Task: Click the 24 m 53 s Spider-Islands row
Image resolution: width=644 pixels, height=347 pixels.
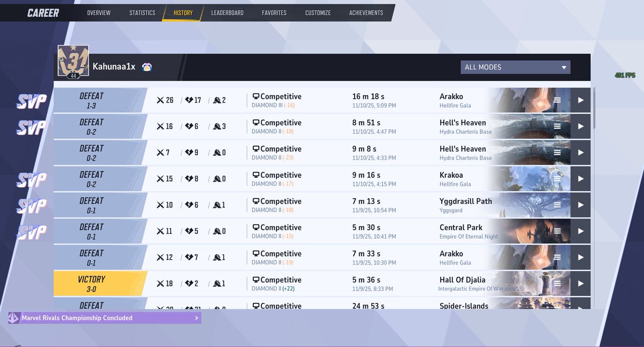Action: point(322,303)
